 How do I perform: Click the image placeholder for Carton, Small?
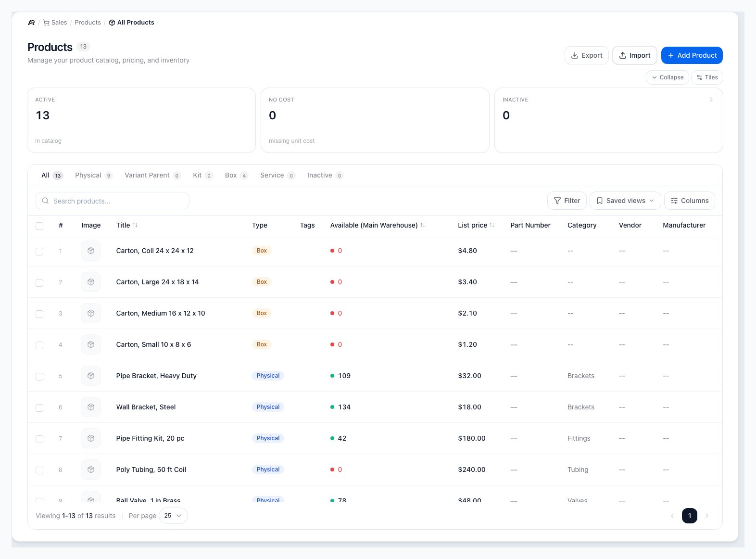coord(91,344)
